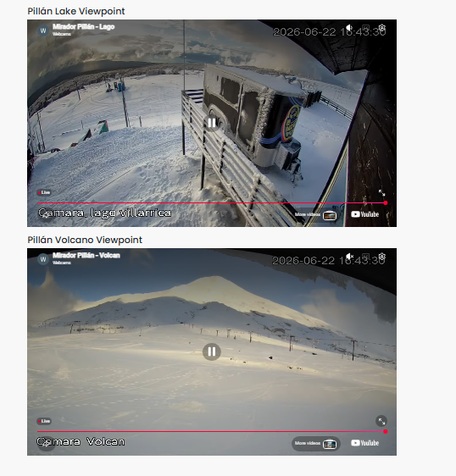Image resolution: width=456 pixels, height=476 pixels.
Task: Pause the Mirador Pillán - Lago video
Action: click(212, 123)
